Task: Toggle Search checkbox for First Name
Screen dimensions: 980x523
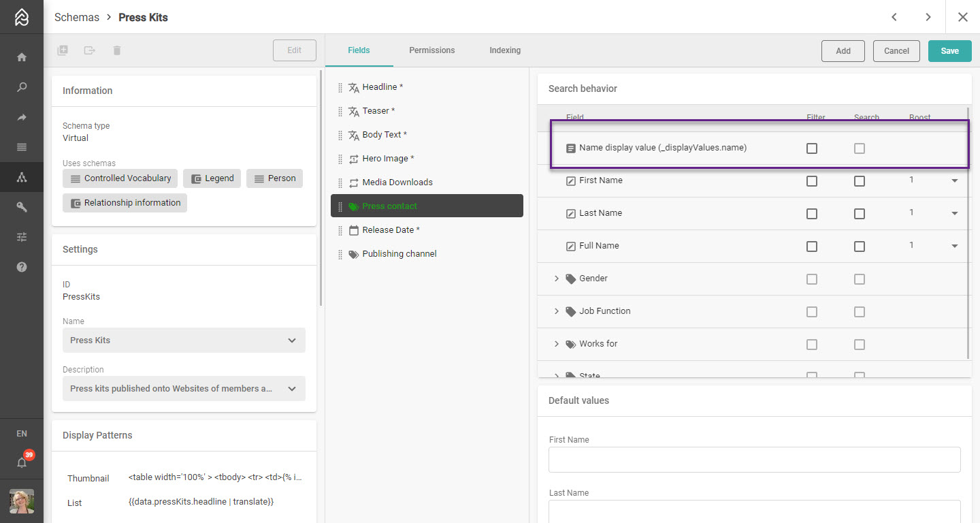Action: tap(860, 181)
